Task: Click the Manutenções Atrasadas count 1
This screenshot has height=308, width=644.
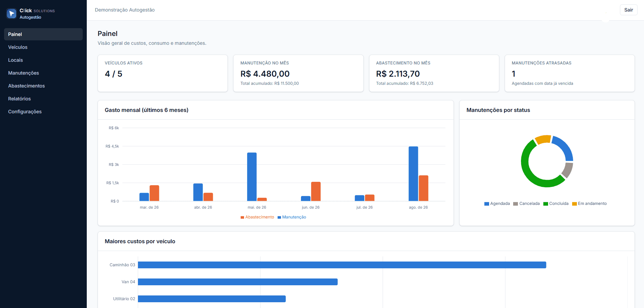Action: 514,74
